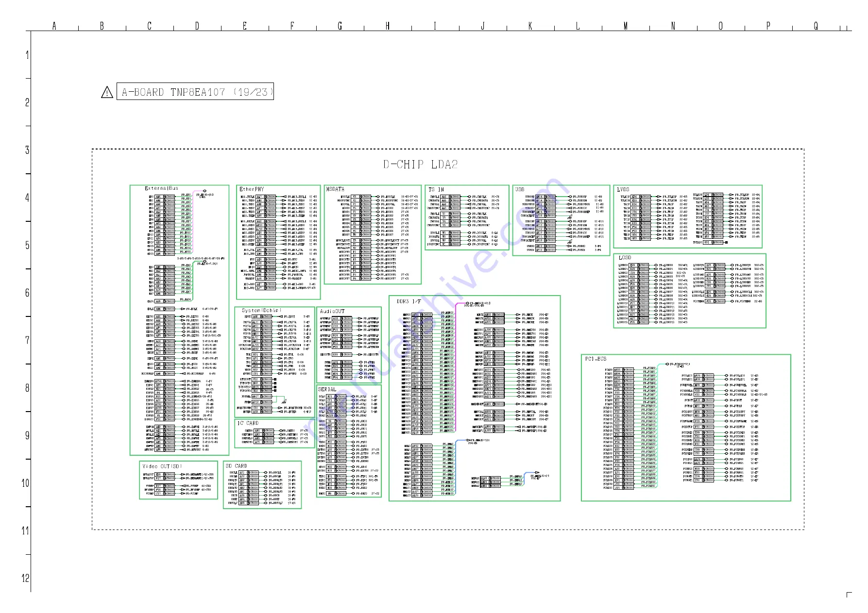
Task: Select the 'SERIAL' block label
Action: (327, 389)
